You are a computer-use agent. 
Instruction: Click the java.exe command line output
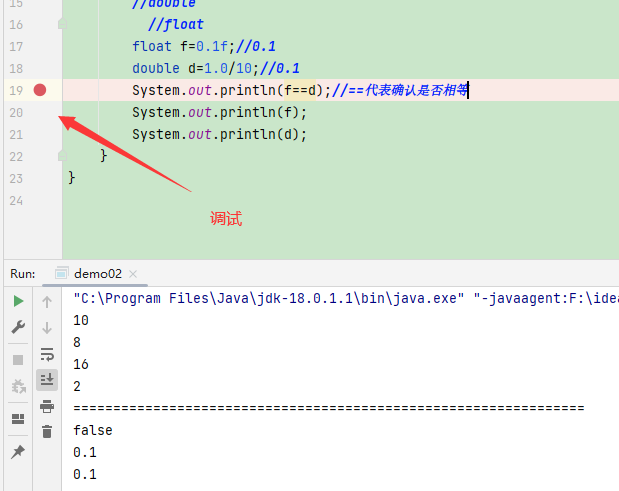point(346,298)
